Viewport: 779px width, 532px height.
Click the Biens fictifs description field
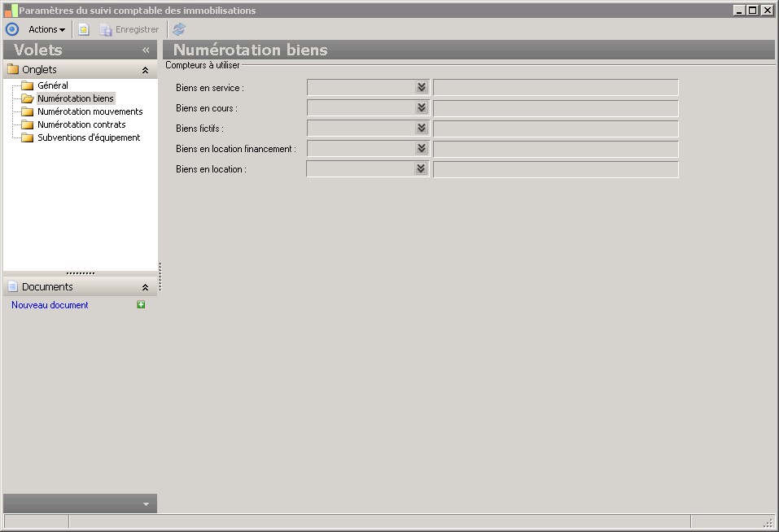click(x=555, y=128)
